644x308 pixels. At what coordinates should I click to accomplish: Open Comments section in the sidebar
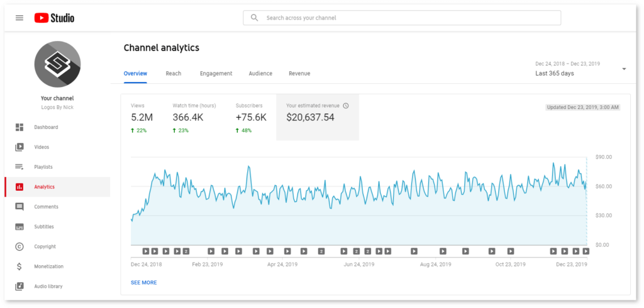[46, 207]
